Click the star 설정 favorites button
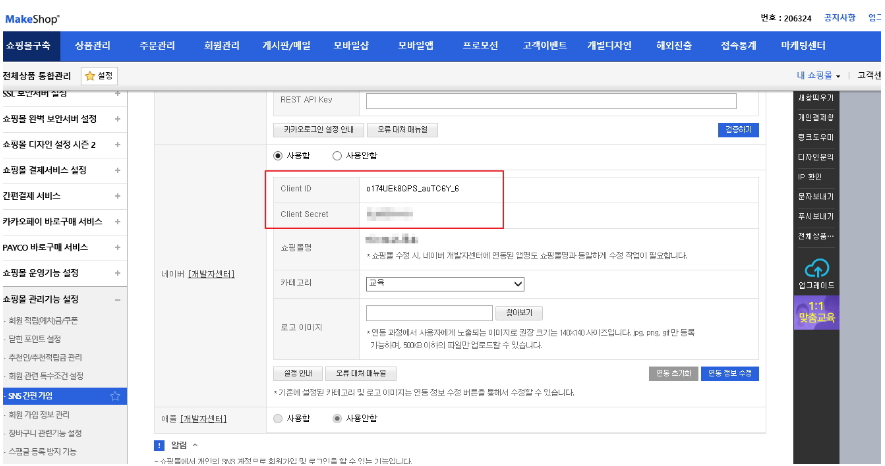 (99, 76)
